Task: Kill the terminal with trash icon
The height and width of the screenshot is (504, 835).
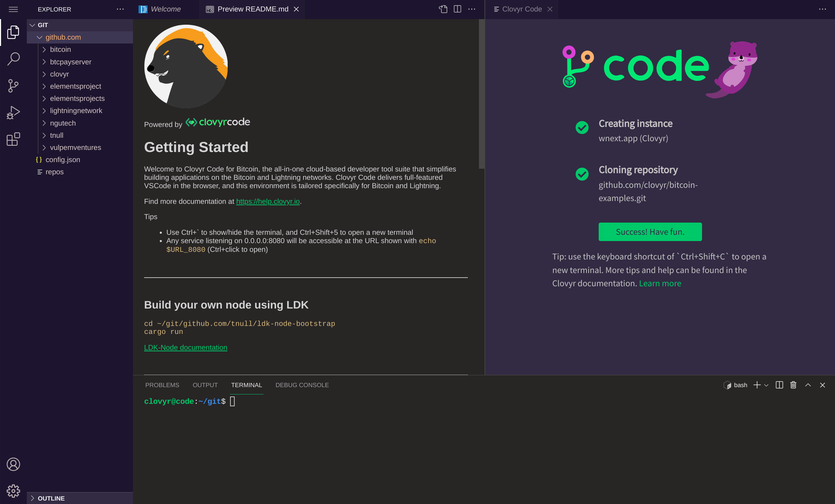Action: (793, 385)
